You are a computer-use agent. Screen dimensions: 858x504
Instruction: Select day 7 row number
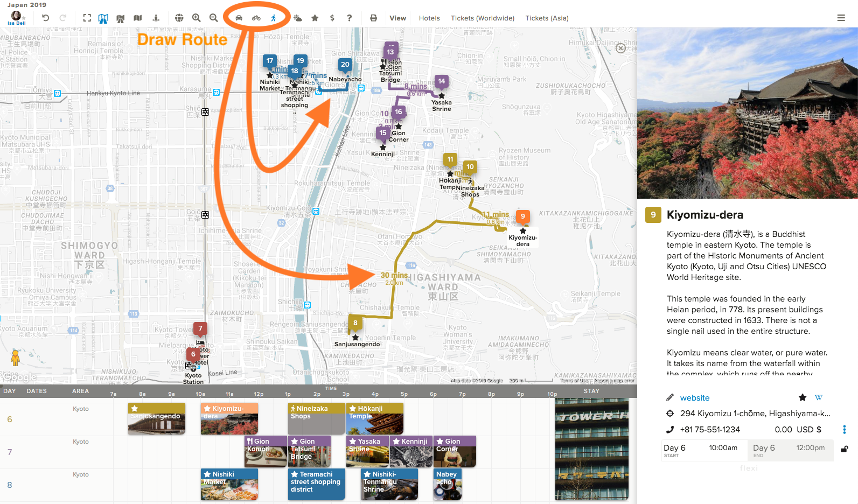pos(10,452)
